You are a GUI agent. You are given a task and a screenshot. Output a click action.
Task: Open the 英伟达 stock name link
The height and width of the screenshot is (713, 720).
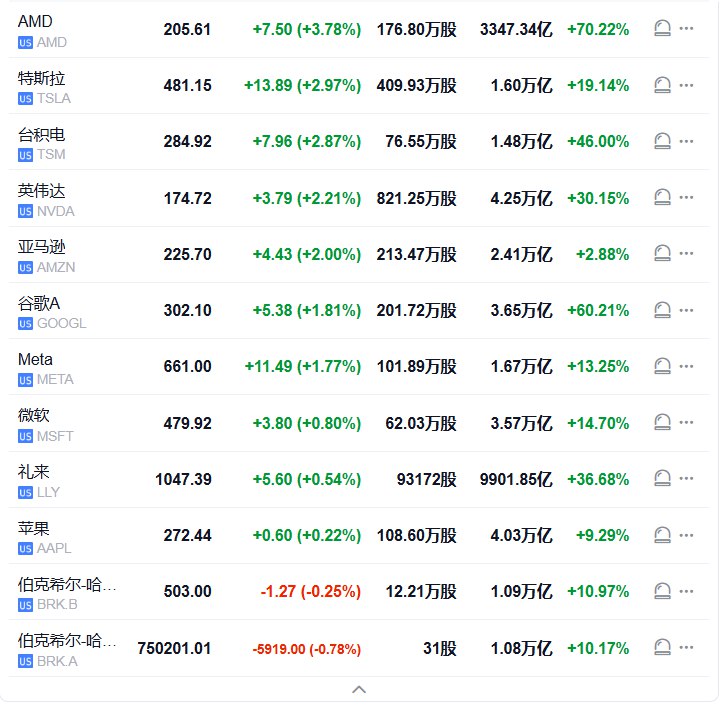[41, 191]
